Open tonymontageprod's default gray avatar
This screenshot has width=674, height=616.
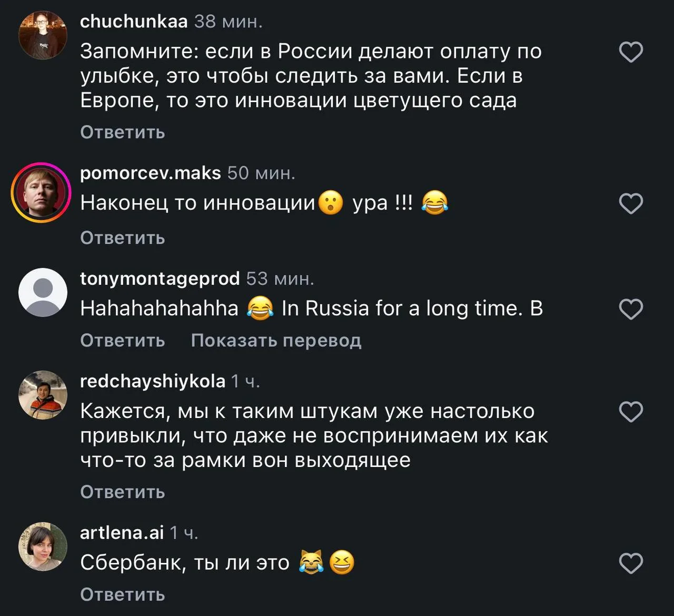(43, 292)
